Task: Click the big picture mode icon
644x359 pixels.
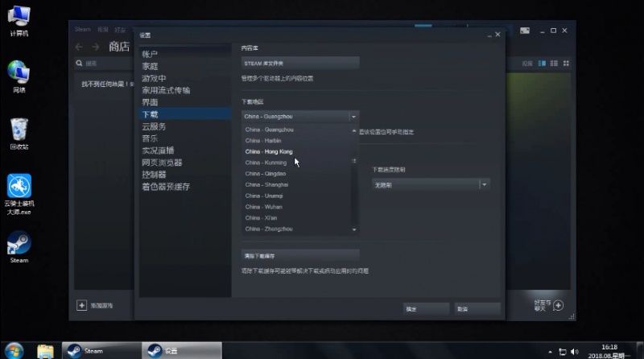Action: pos(525,31)
